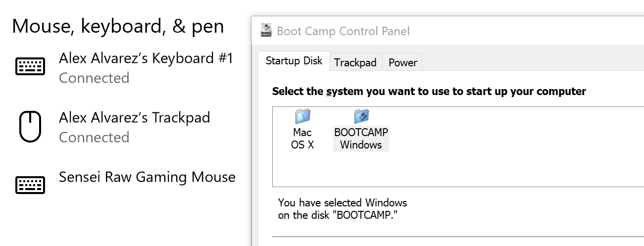Select Sensei Raw Gaming Mouse device name
Viewport: 644px width, 246px height.
(x=147, y=177)
